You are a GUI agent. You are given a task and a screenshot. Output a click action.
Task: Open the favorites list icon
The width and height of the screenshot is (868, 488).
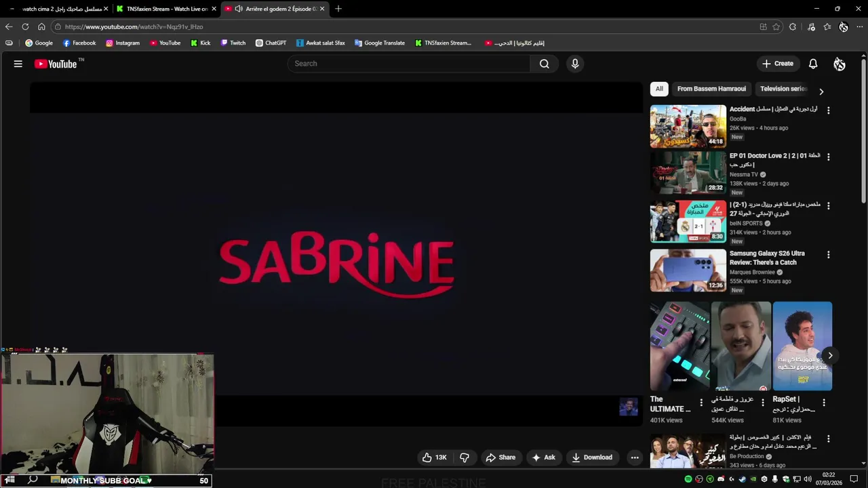click(x=827, y=26)
